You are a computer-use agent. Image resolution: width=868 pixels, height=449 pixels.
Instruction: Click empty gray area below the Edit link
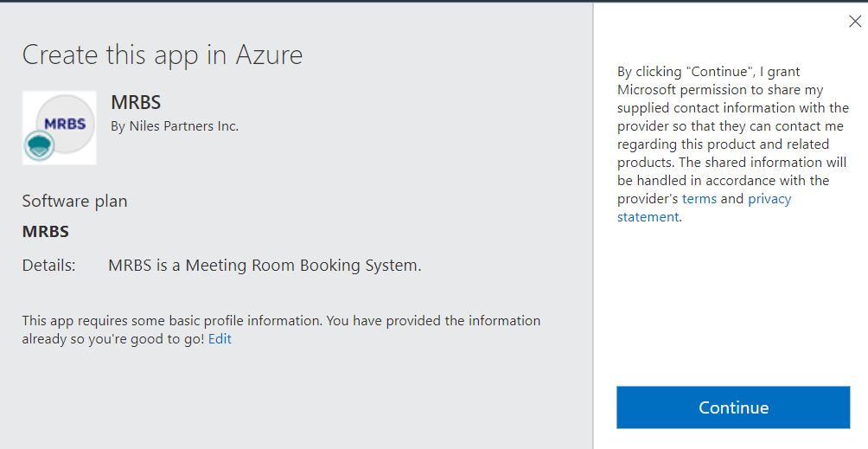click(x=259, y=398)
